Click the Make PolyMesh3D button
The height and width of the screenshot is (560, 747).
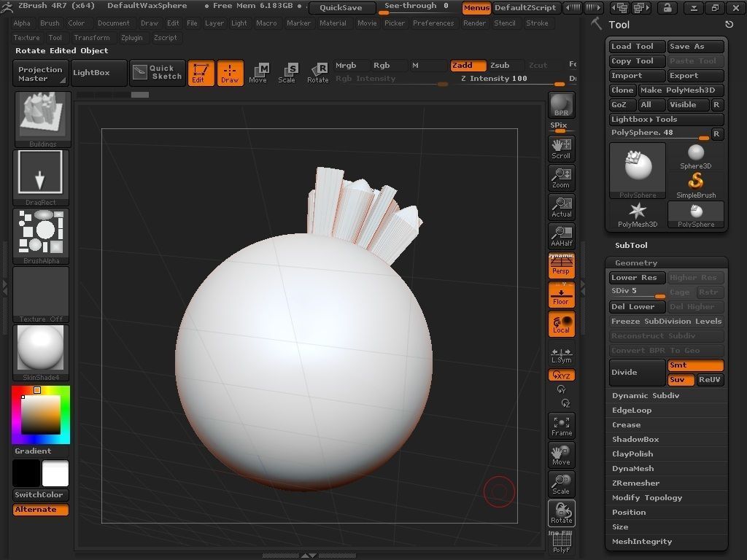pos(681,90)
